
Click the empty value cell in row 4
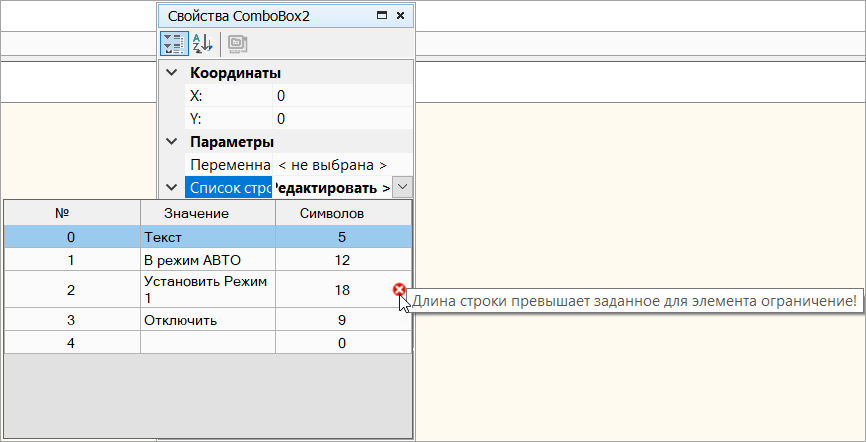tap(205, 343)
